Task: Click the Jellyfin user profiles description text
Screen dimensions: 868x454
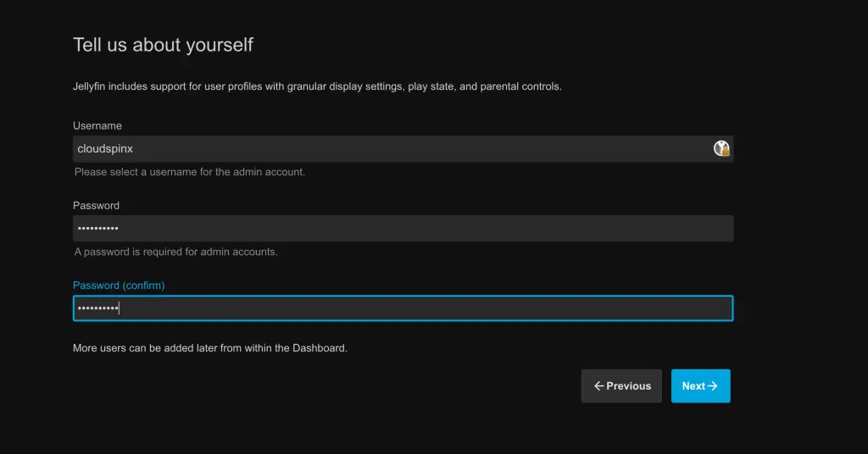Action: (x=317, y=86)
